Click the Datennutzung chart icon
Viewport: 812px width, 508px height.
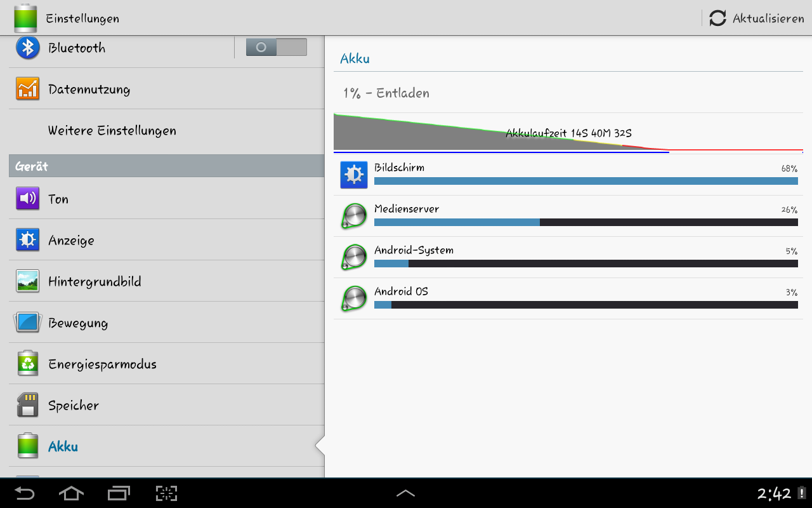(x=28, y=89)
